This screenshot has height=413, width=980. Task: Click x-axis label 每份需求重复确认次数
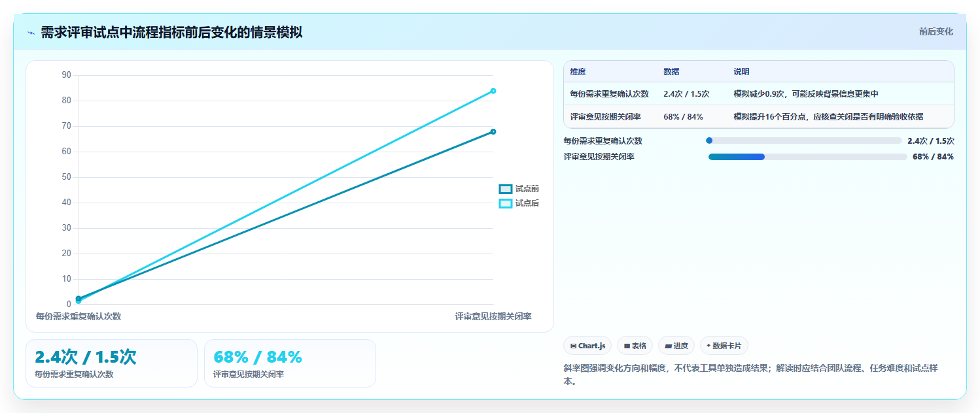pos(79,316)
